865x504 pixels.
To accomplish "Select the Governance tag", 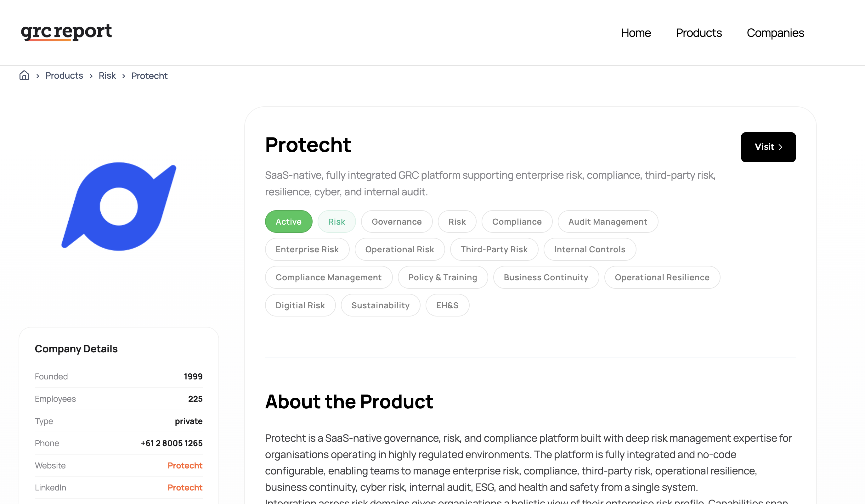I will [x=397, y=221].
